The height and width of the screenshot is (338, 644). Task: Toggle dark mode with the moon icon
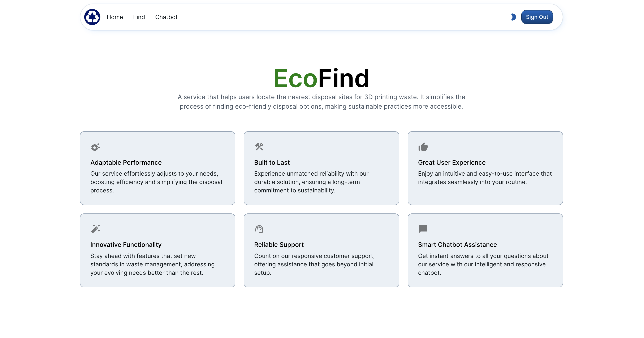(513, 17)
